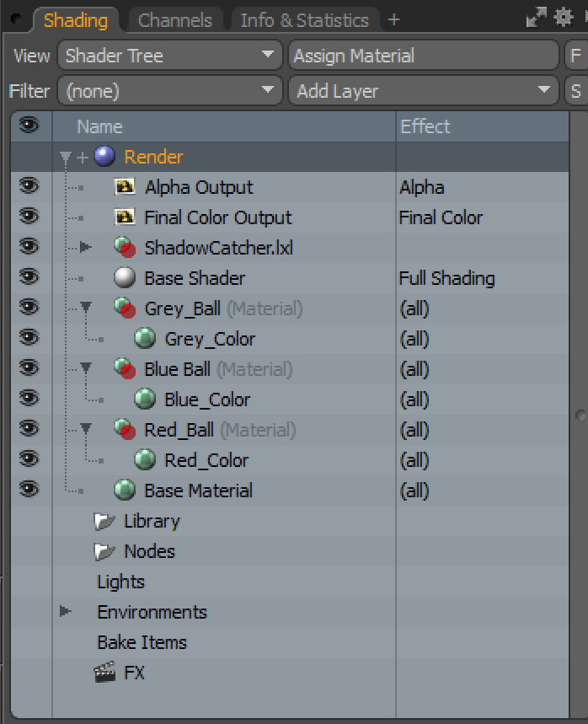Open the Info & Statistics tab
Screen dimensions: 588x724
pyautogui.click(x=305, y=20)
